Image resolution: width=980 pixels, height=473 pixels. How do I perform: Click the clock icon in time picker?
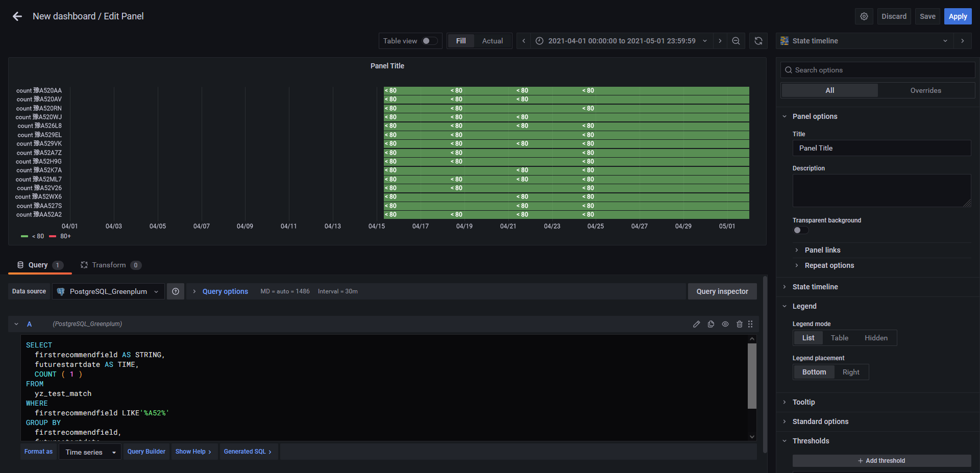[x=540, y=41]
